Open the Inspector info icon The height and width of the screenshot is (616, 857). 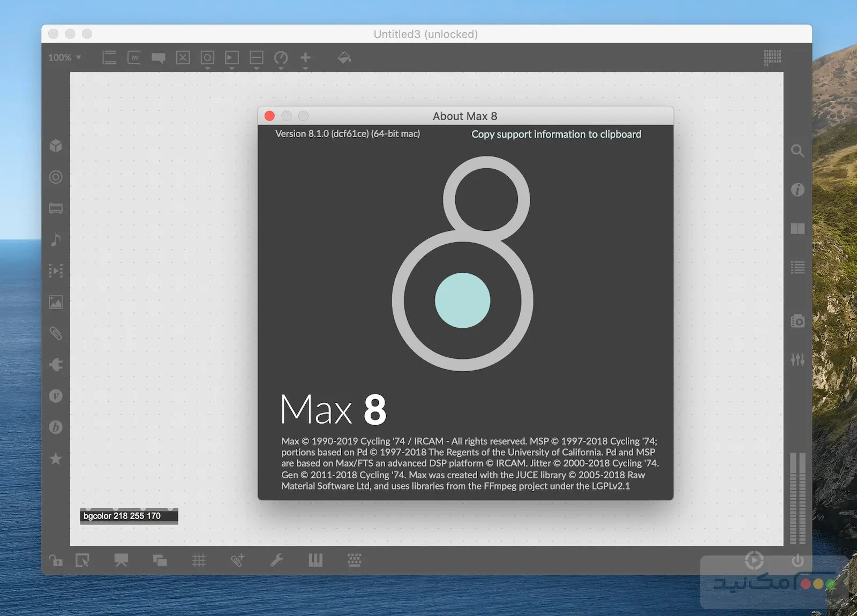click(798, 190)
